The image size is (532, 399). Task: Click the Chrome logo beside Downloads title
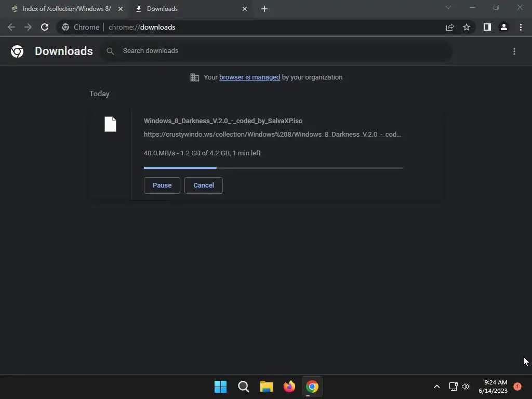tap(17, 51)
